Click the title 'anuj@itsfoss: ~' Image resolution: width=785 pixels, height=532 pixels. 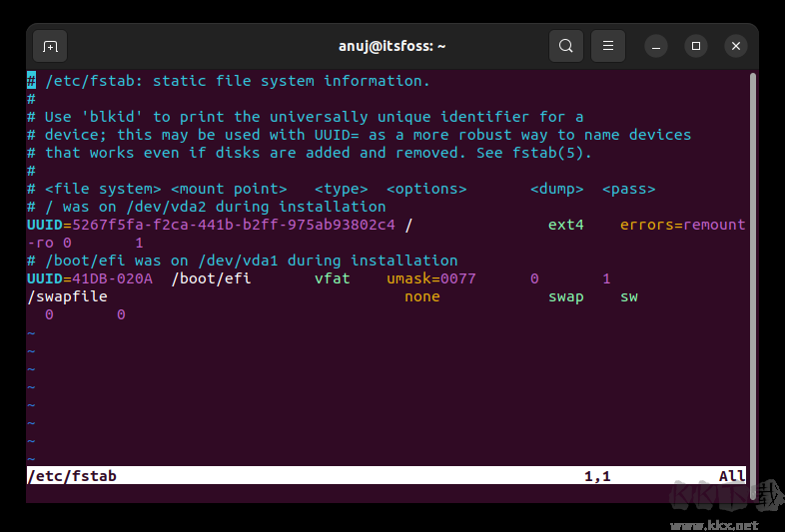pyautogui.click(x=392, y=46)
